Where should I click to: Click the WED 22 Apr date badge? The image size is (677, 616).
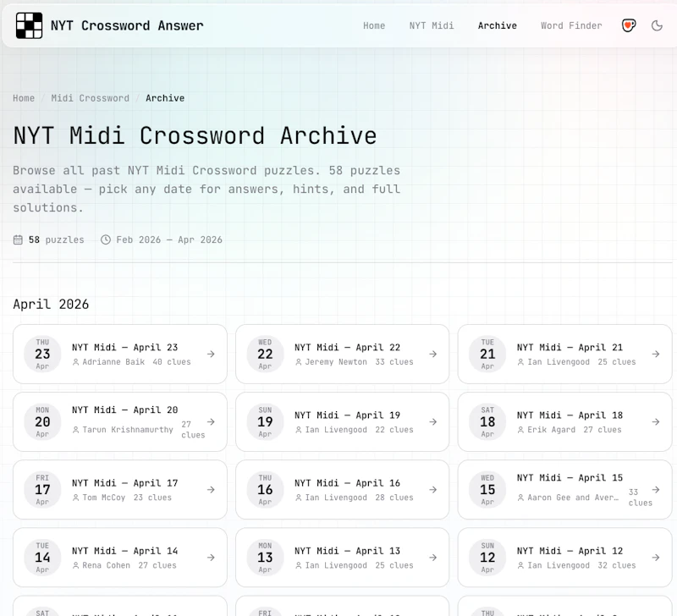pyautogui.click(x=265, y=354)
